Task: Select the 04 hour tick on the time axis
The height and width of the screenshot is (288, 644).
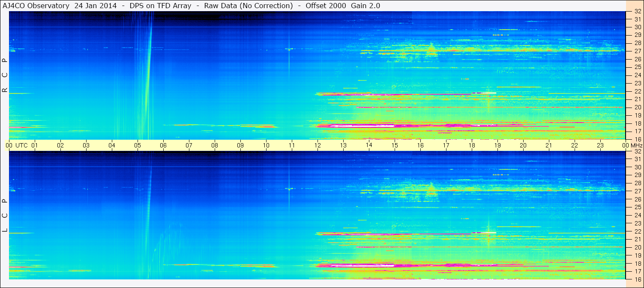Action: (x=112, y=146)
